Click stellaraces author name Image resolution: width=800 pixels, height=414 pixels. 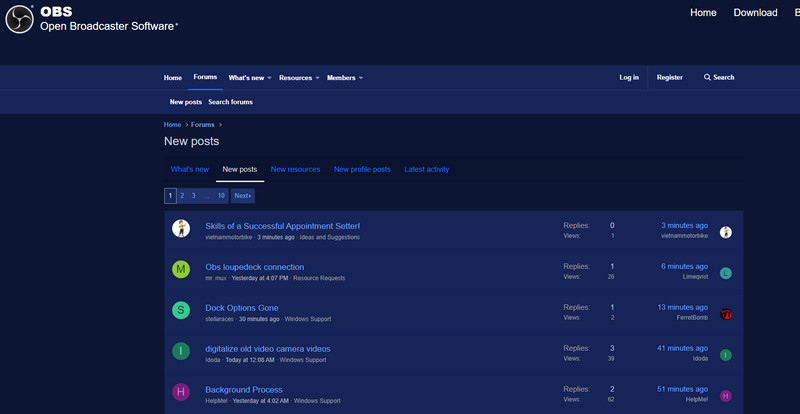[x=219, y=319]
